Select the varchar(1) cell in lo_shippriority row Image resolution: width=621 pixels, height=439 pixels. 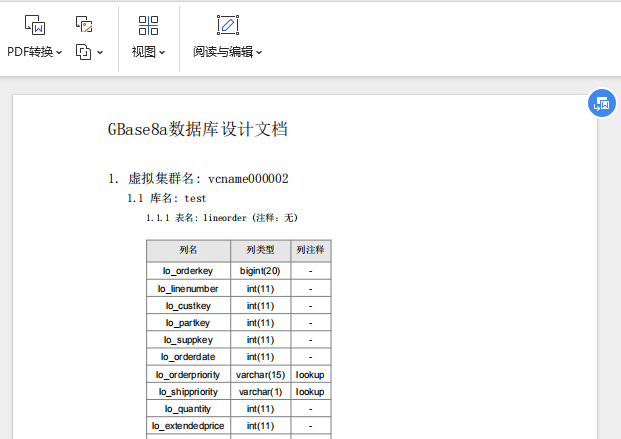(x=260, y=392)
